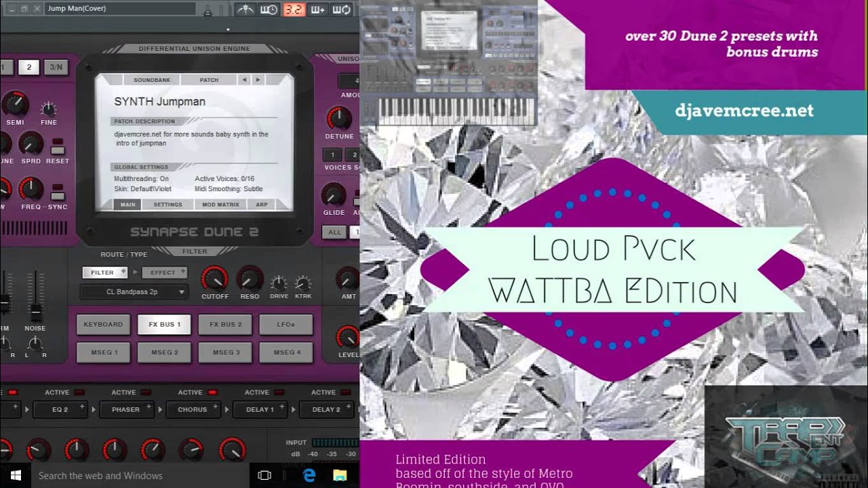Click the NOISE pan L/R knob
This screenshot has width=868, height=488.
coord(35,344)
